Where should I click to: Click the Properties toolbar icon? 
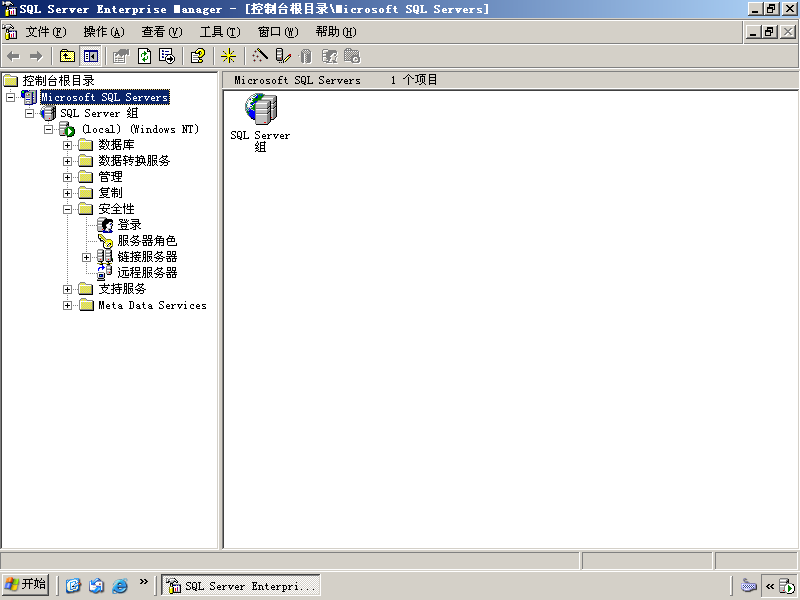121,56
